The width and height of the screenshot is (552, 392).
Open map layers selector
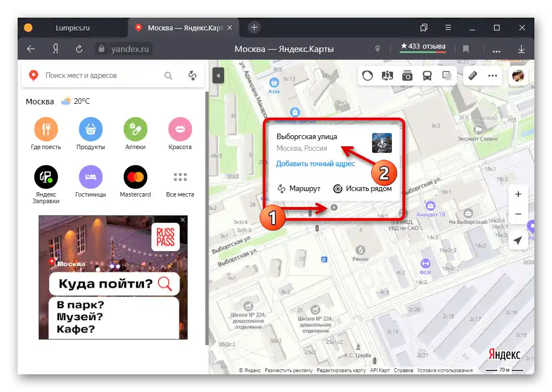point(447,76)
